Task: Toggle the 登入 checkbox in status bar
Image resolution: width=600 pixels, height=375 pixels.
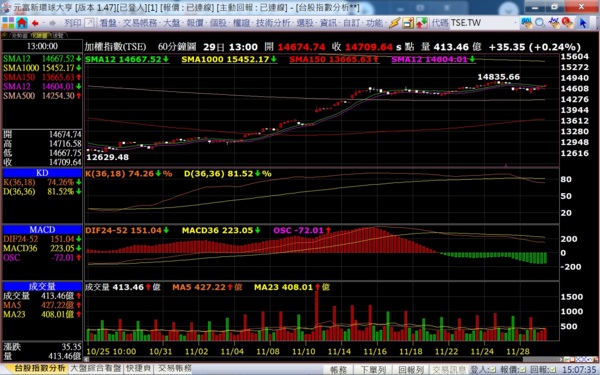Action: click(x=493, y=370)
